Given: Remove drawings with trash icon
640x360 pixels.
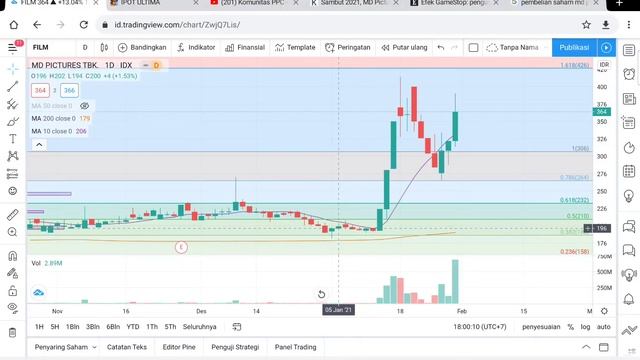Looking at the screenshot, I should coord(13,333).
